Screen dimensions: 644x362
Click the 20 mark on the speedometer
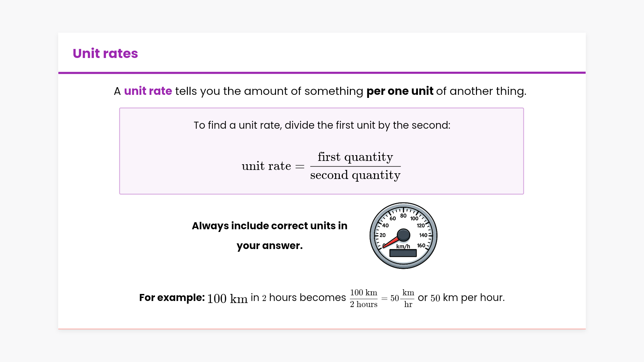coord(383,235)
